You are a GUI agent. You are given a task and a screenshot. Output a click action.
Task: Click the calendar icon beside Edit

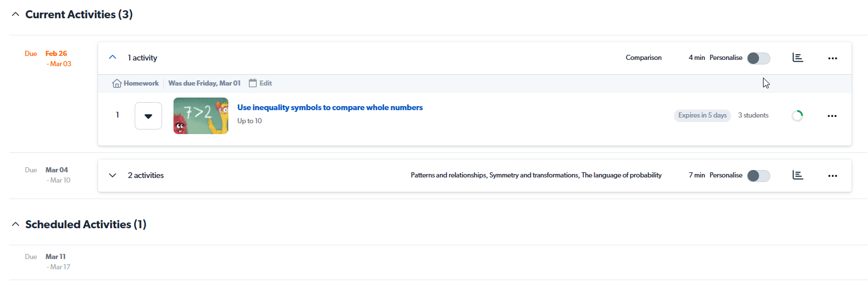253,83
